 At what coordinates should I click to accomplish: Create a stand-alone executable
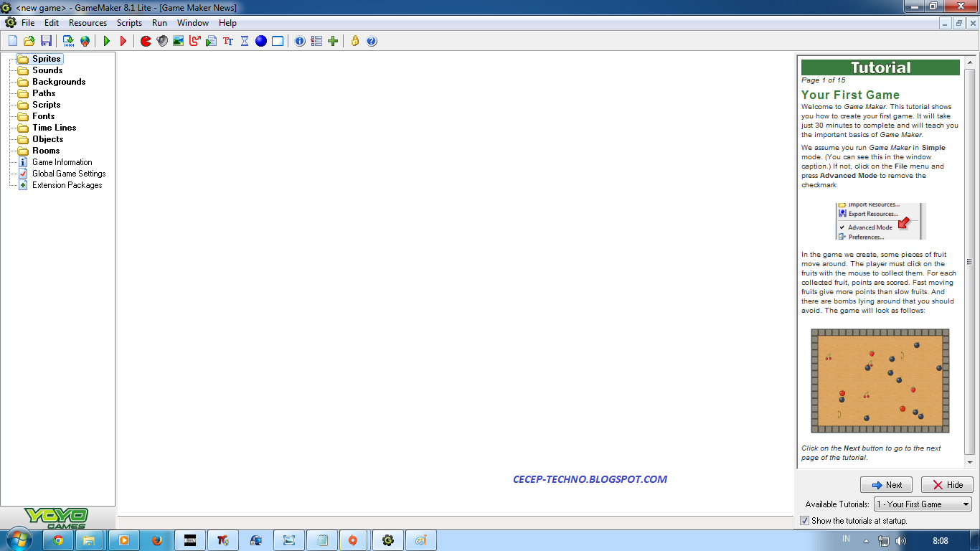[x=68, y=41]
